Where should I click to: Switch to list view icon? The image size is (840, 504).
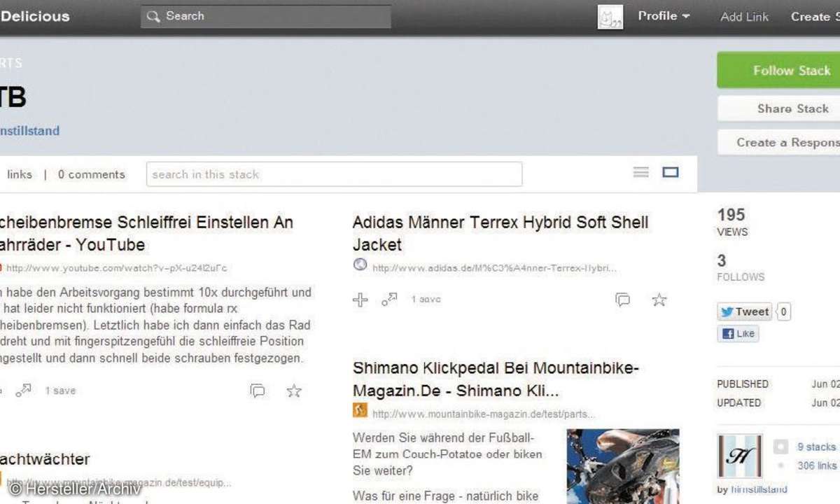point(641,172)
